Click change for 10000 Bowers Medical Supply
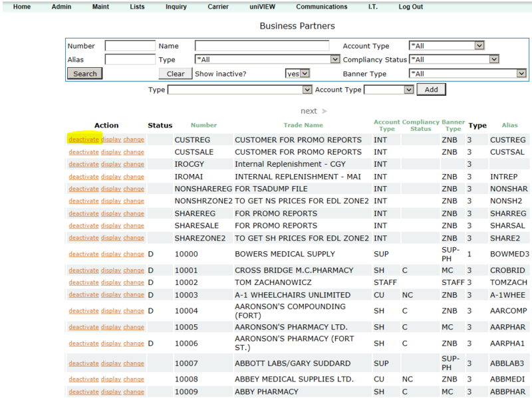Screen dimensions: 532x398 point(134,254)
